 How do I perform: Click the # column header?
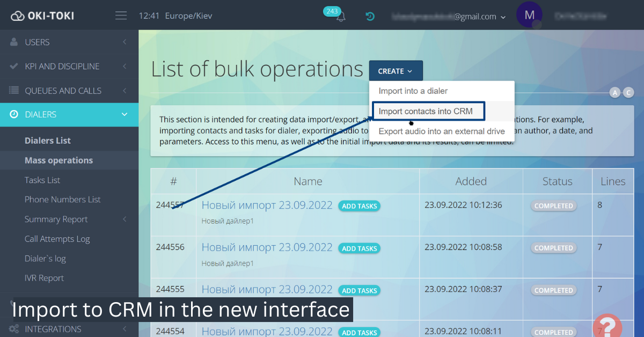click(x=173, y=181)
